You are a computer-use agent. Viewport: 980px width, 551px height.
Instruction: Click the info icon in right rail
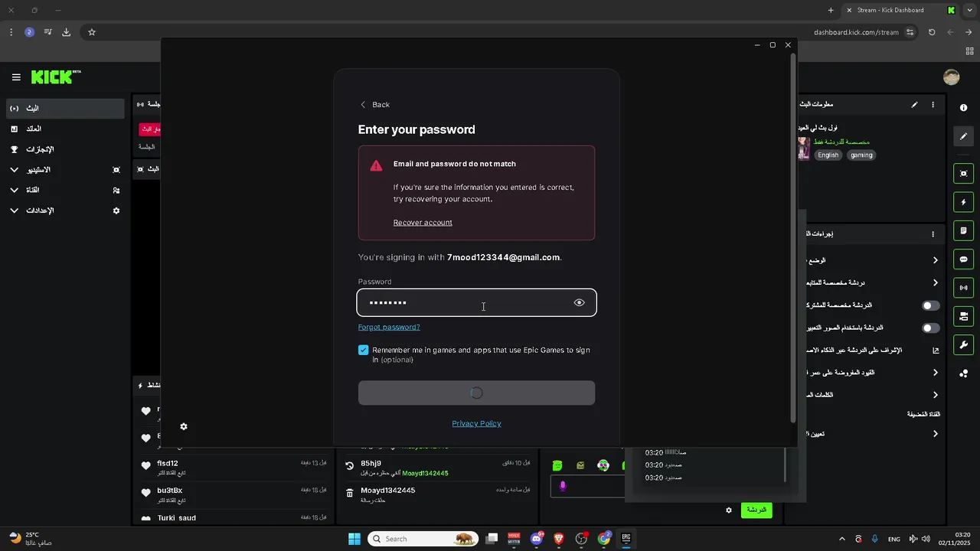pos(964,108)
